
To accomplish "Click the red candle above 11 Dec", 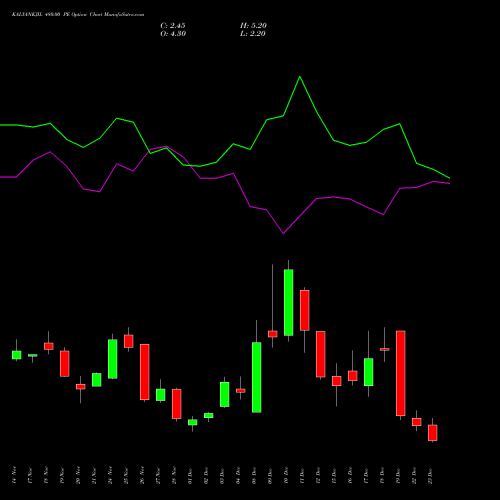I will (x=305, y=310).
